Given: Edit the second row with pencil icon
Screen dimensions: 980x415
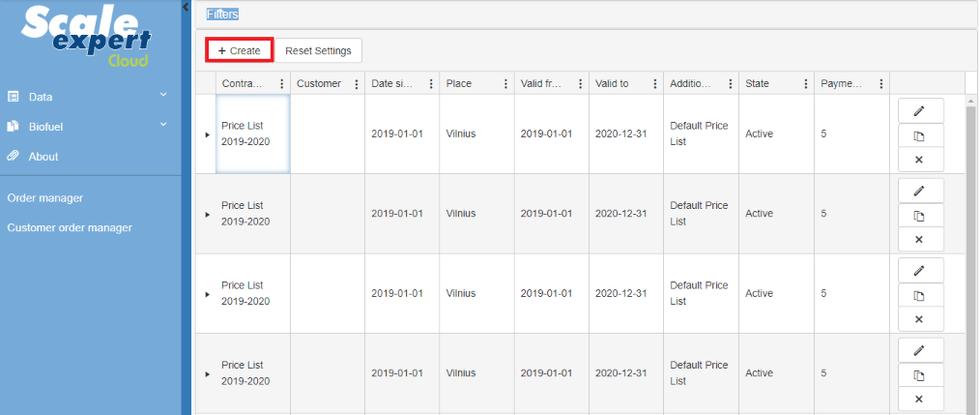Looking at the screenshot, I should (918, 191).
